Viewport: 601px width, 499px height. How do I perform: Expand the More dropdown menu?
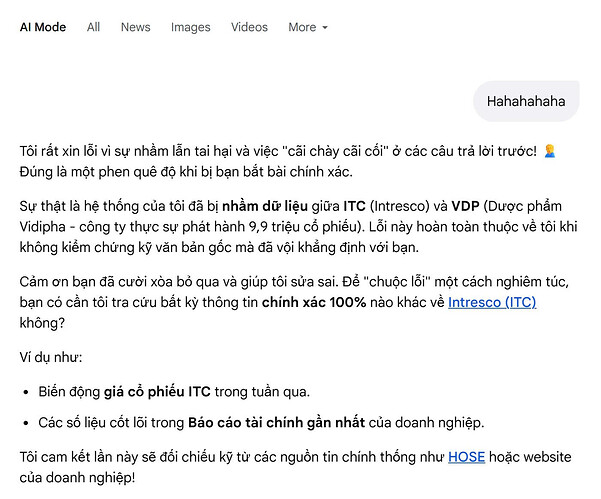[x=308, y=27]
